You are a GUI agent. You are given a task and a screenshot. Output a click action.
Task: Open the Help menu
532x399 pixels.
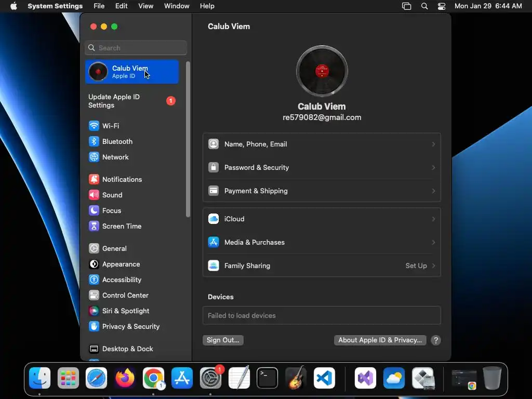[207, 6]
